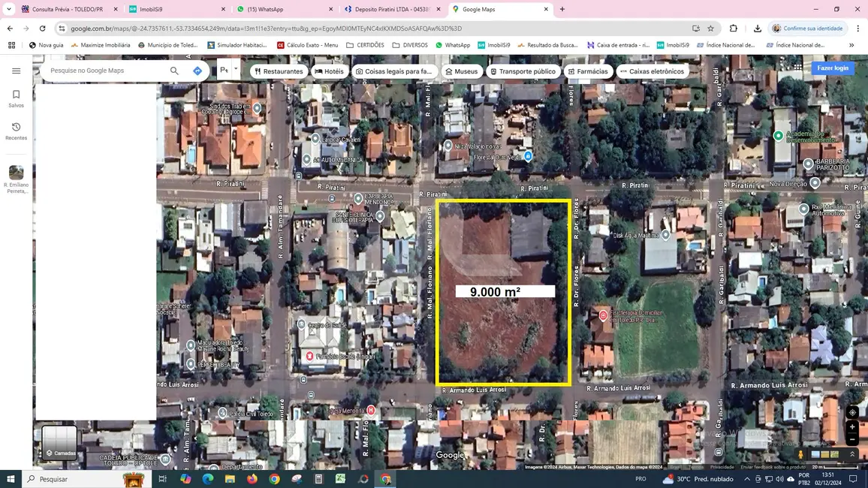Switch to the Consulta Prévia - TOLEDO/PR tab
The height and width of the screenshot is (488, 868).
[x=67, y=9]
